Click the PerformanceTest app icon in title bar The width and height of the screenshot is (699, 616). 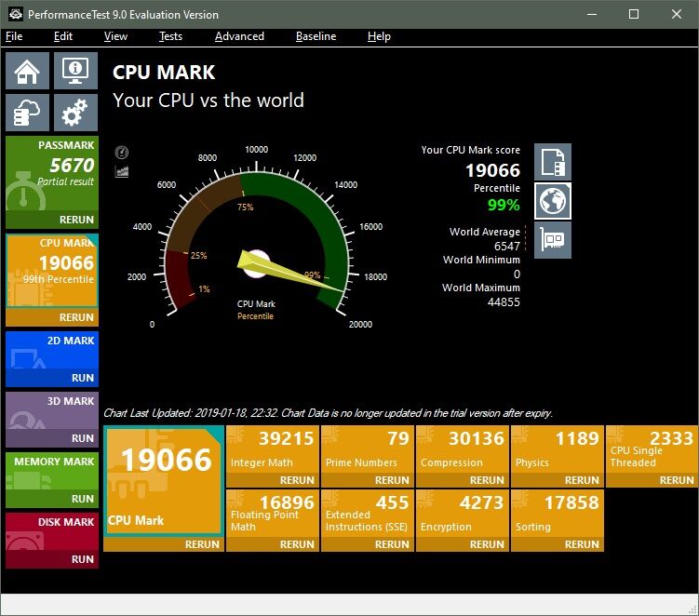16,14
